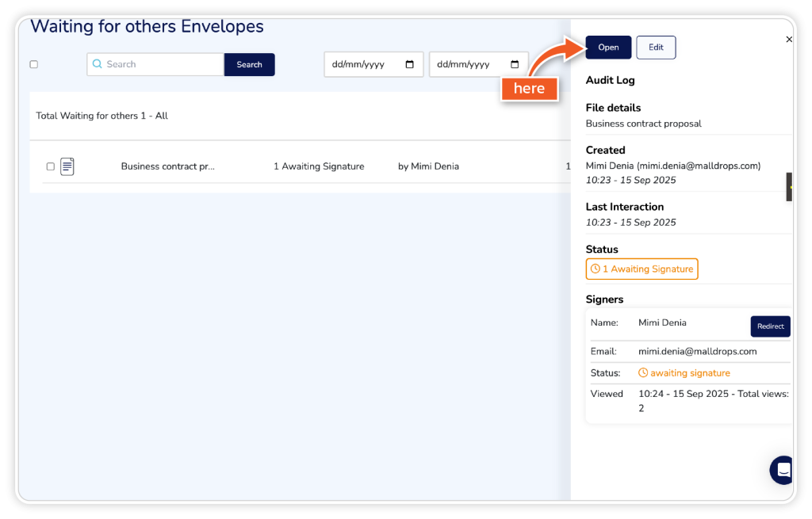The height and width of the screenshot is (519, 812).
Task: Click the clock icon in the Status badge
Action: tap(596, 269)
